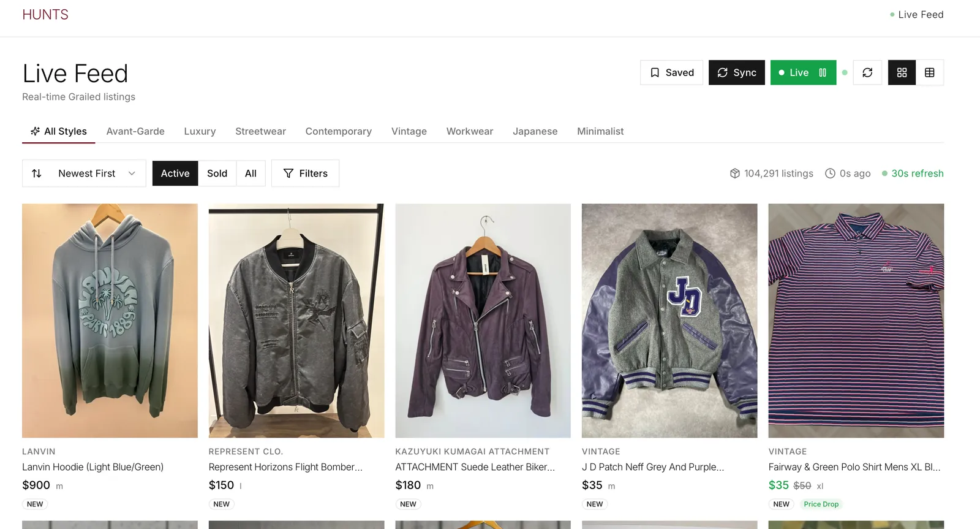Open the Saved listings
The width and height of the screenshot is (980, 529).
[671, 72]
